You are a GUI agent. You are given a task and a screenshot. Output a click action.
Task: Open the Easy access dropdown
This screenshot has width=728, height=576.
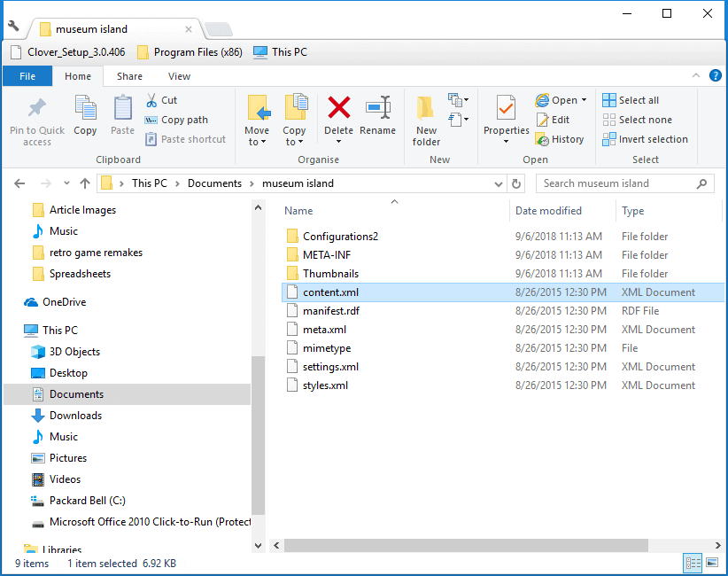[458, 120]
